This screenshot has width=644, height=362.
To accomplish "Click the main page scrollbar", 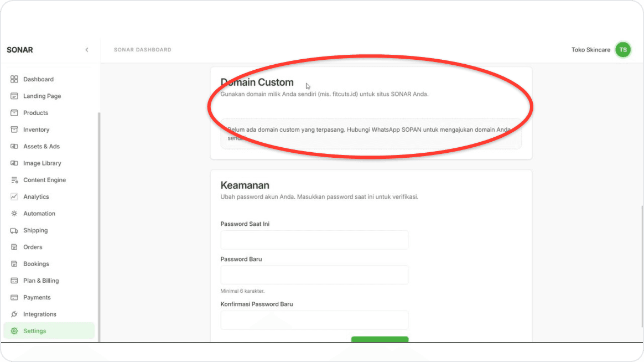I will point(642,266).
